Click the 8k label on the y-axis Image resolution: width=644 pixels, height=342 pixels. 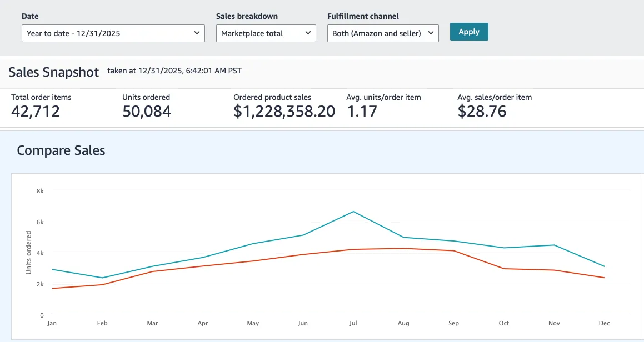(40, 190)
